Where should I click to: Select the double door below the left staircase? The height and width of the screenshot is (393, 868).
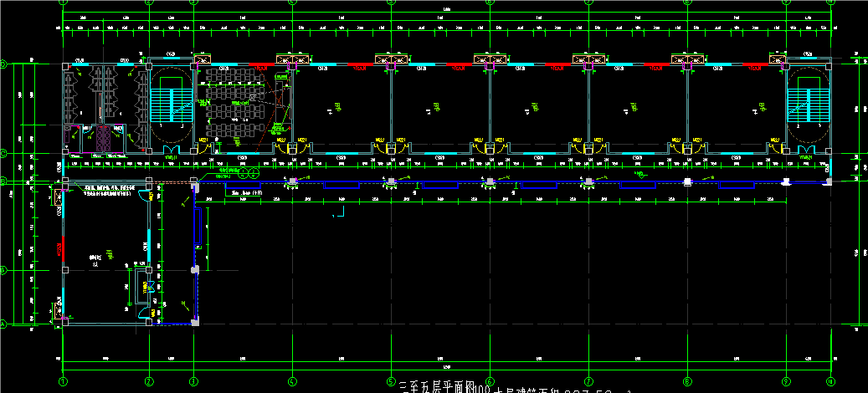[x=172, y=151]
